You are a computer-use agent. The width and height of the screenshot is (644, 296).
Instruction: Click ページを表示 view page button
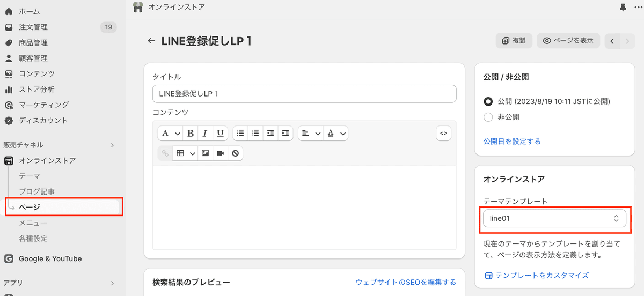(568, 41)
